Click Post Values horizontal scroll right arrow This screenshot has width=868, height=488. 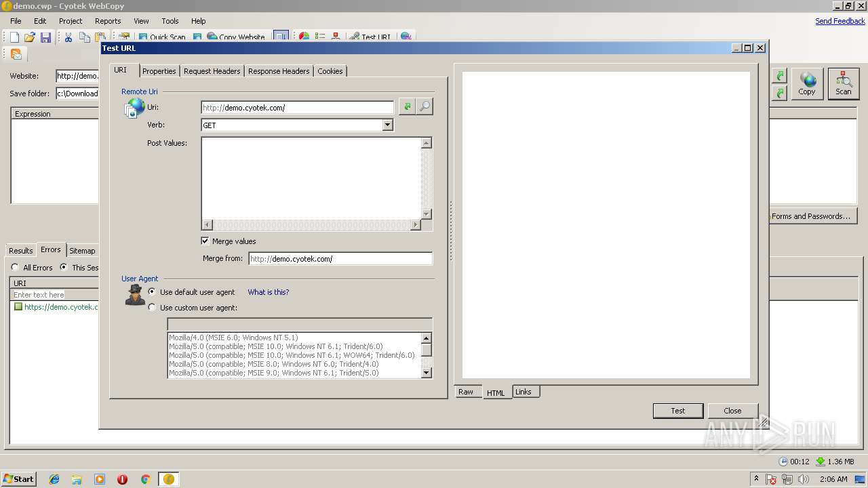[416, 224]
